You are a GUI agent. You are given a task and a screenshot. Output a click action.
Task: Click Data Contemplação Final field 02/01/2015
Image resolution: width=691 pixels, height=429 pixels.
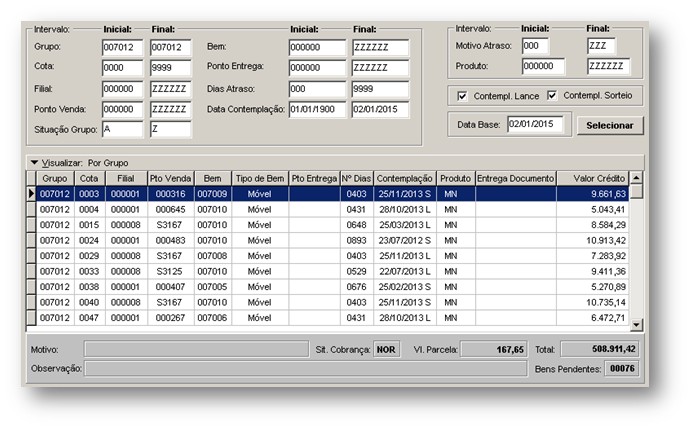[380, 109]
